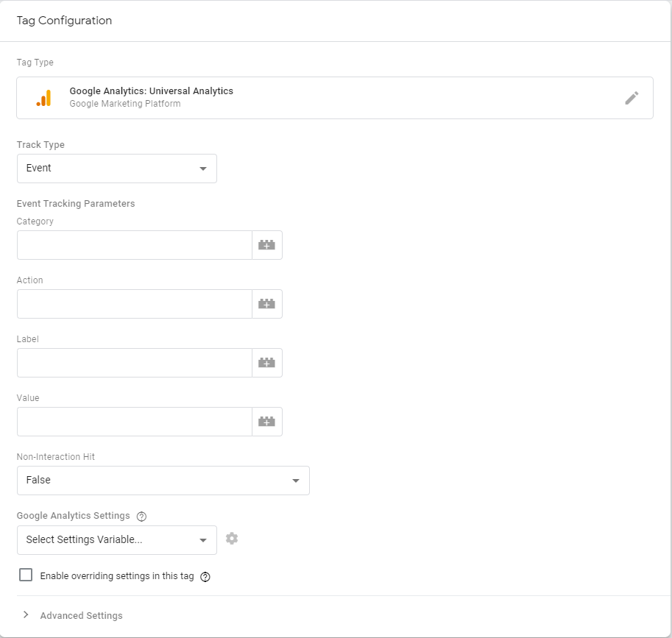Insert variable into Label field
This screenshot has height=638, width=672.
[x=266, y=363]
